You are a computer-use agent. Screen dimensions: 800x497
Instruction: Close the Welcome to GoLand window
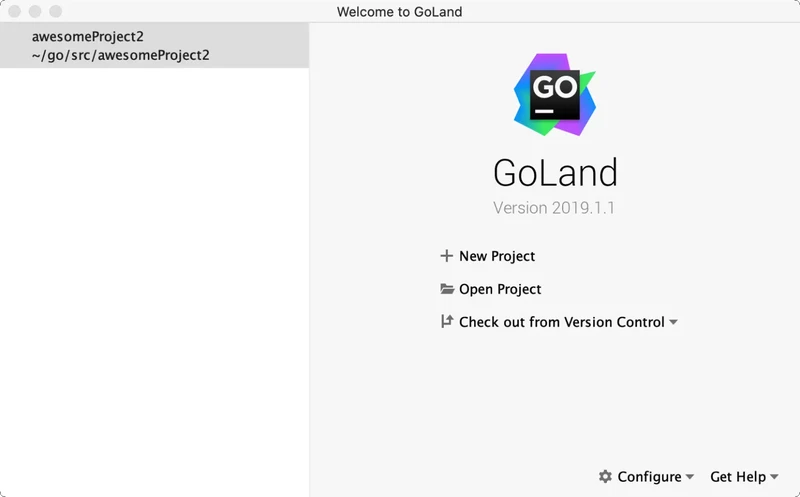16,11
